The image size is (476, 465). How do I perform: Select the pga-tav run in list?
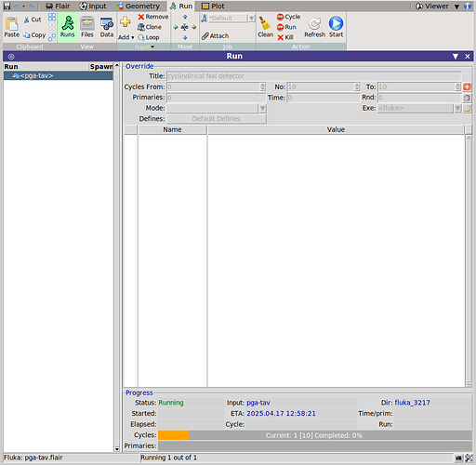pyautogui.click(x=59, y=75)
